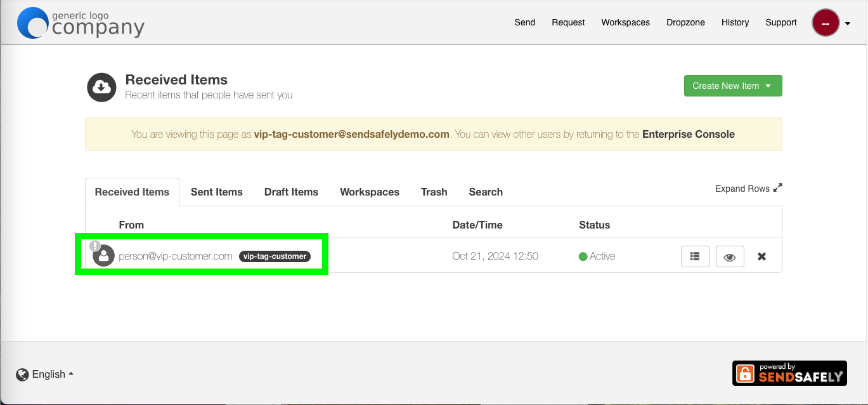Click the Received Items cloud download icon
The height and width of the screenshot is (405, 868).
tap(102, 87)
